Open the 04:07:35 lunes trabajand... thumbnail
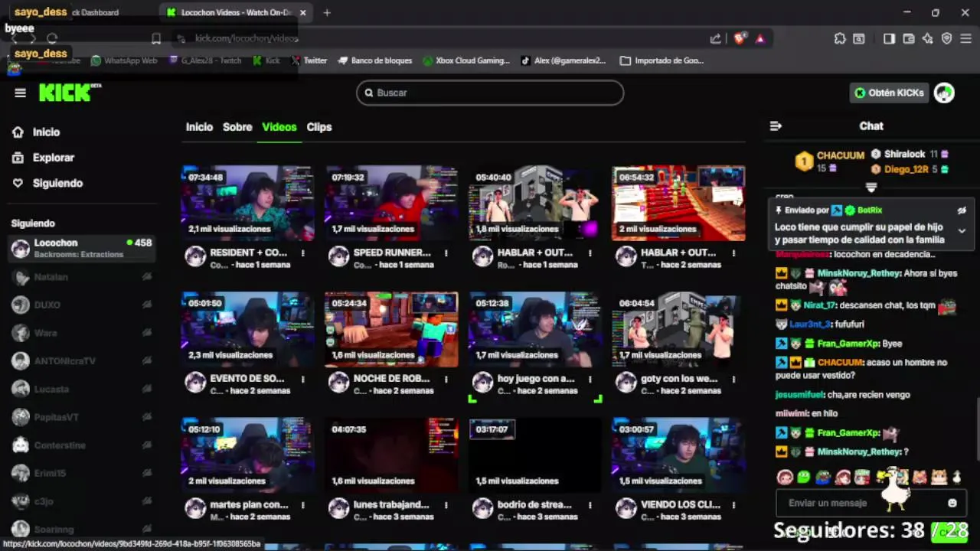Viewport: 980px width, 551px height. [x=391, y=455]
